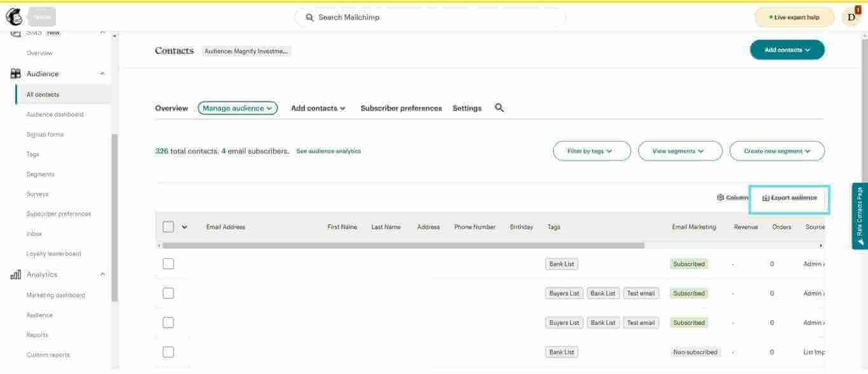Click Bank List tag in first row
This screenshot has width=868, height=374.
click(x=562, y=264)
